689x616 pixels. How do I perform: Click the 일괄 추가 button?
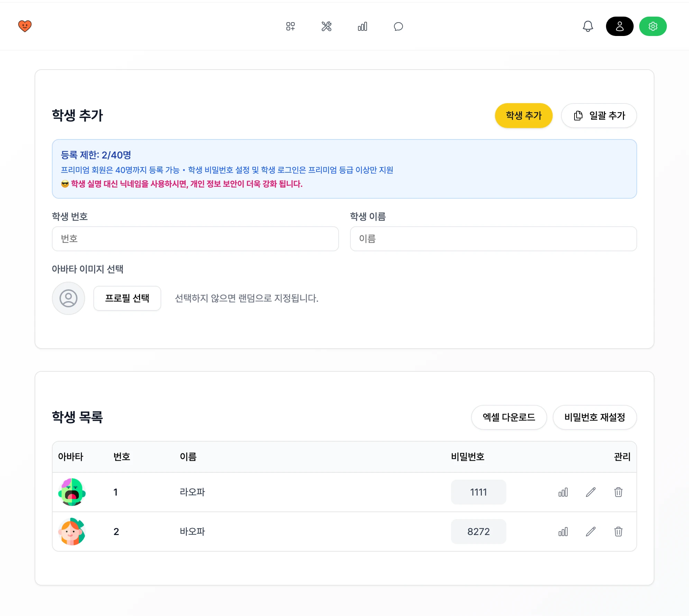coord(599,116)
